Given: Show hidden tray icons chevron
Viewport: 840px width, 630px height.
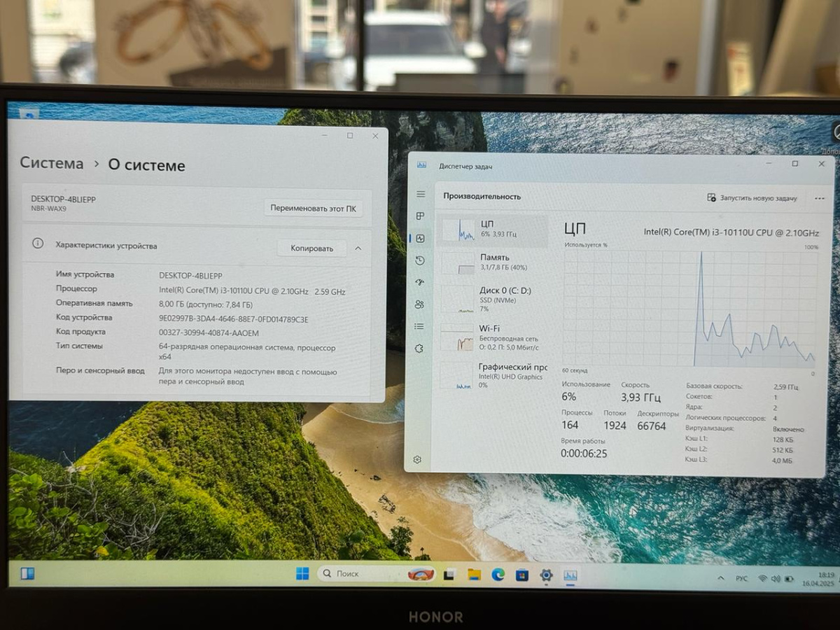Looking at the screenshot, I should (721, 578).
